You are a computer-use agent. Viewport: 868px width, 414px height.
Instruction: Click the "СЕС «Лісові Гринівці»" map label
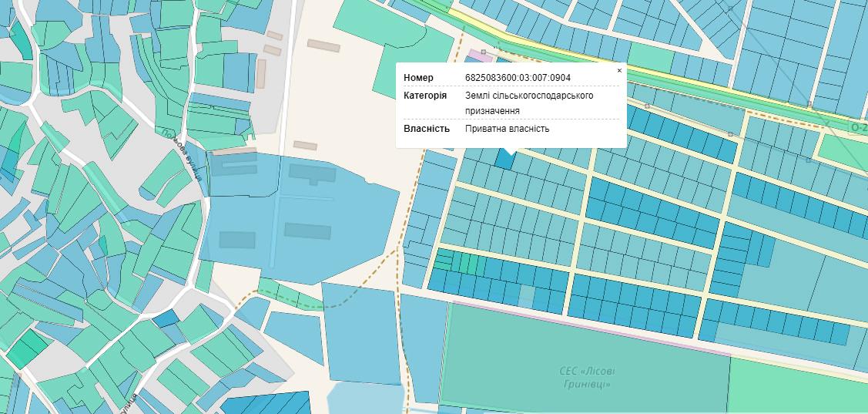coord(587,377)
